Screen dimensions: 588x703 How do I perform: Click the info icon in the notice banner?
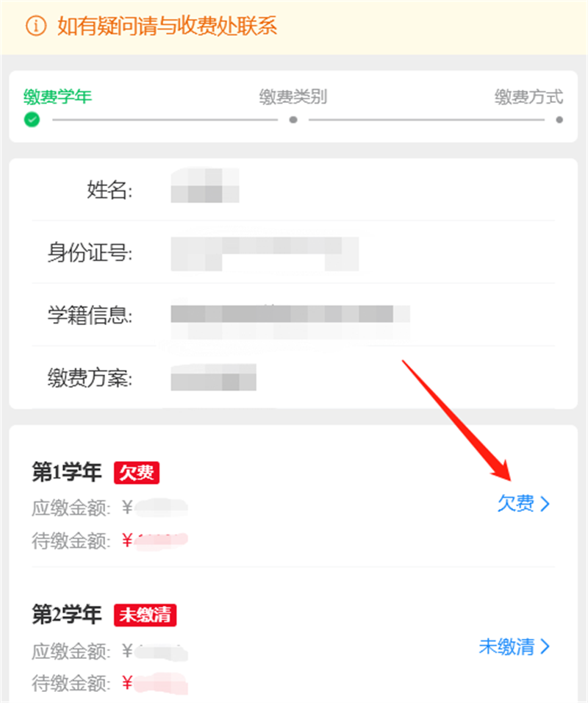[x=36, y=26]
